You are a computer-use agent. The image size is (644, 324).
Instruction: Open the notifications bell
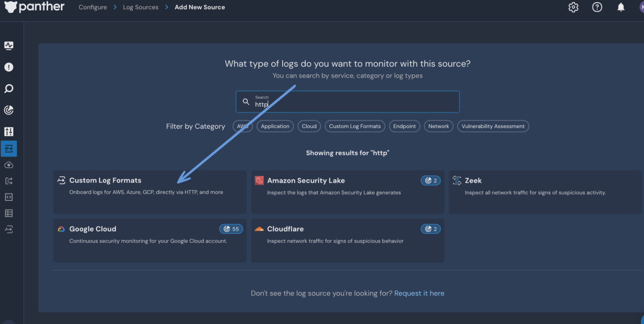coord(620,7)
